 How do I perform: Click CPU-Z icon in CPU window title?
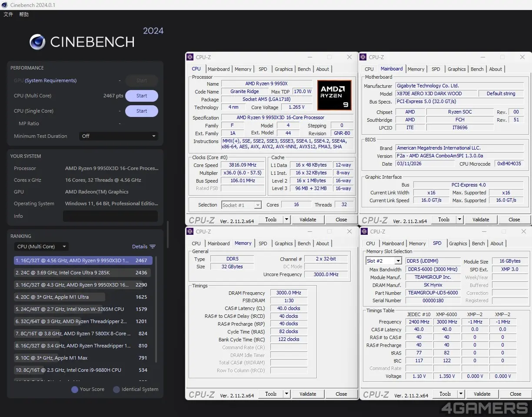(x=190, y=57)
